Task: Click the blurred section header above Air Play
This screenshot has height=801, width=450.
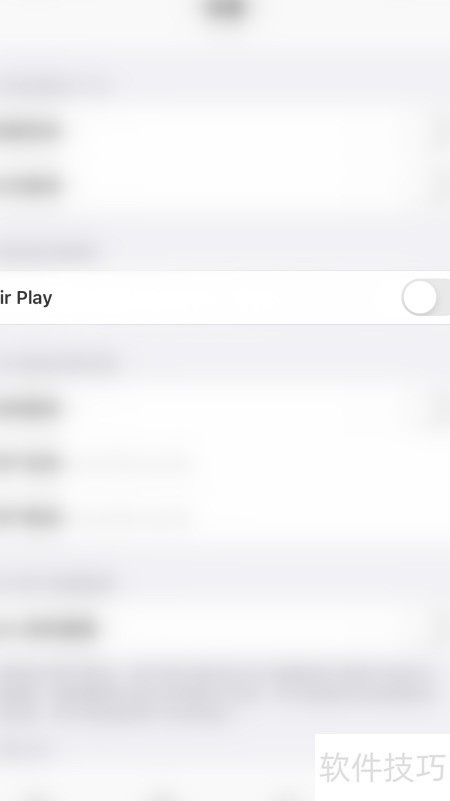Action: pyautogui.click(x=49, y=251)
